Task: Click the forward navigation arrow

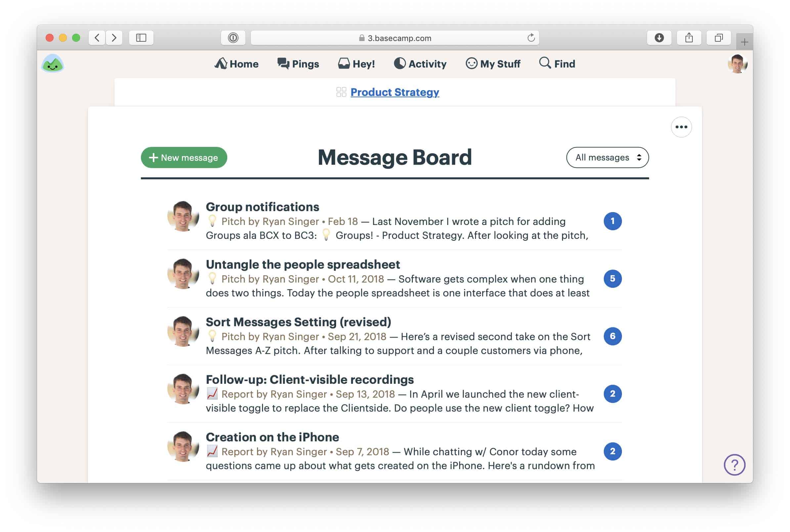Action: pos(115,38)
